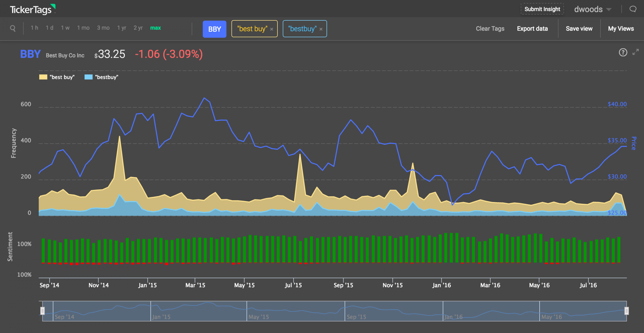
Task: Click the May '16 navigator label
Action: point(552,317)
